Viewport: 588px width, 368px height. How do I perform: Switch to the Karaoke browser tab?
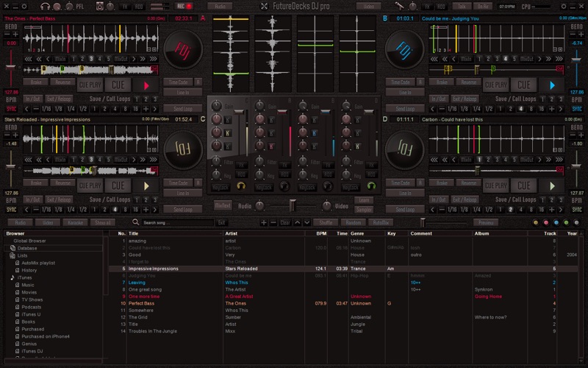pos(74,222)
